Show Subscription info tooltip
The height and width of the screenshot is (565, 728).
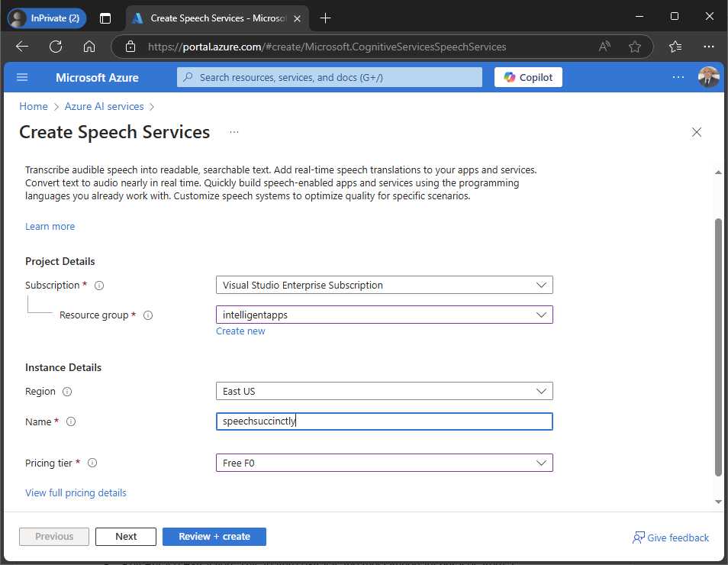(99, 286)
